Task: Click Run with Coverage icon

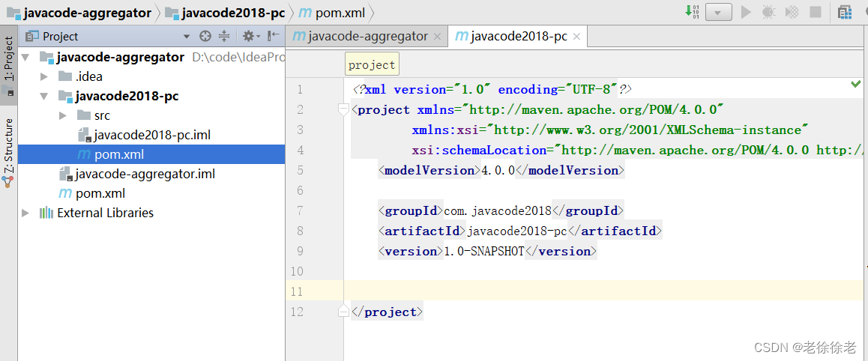Action: [792, 12]
